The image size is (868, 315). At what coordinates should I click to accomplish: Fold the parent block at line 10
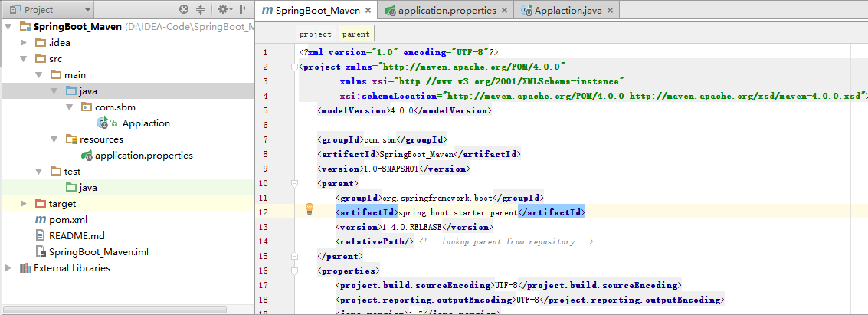coord(294,183)
